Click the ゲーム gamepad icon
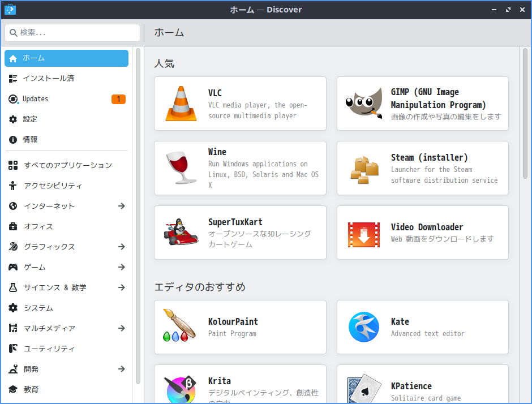 [13, 267]
